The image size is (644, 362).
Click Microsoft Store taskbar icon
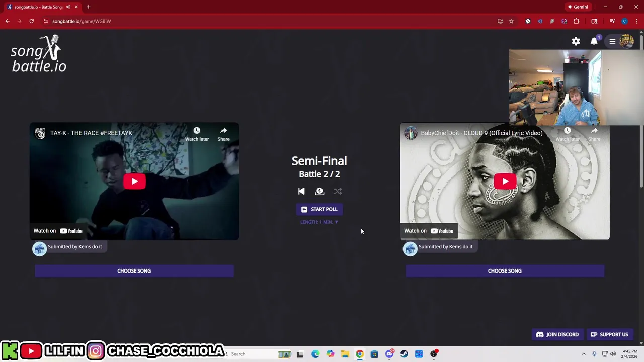374,354
